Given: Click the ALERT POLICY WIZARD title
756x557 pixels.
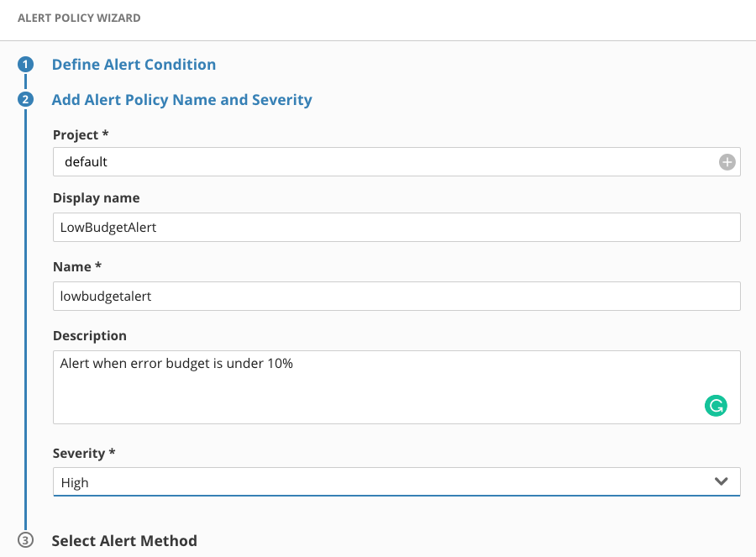Looking at the screenshot, I should tap(79, 18).
